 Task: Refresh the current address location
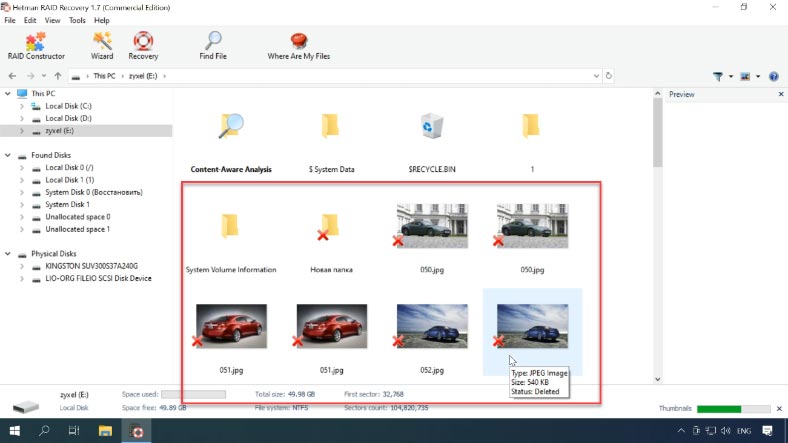coord(609,76)
